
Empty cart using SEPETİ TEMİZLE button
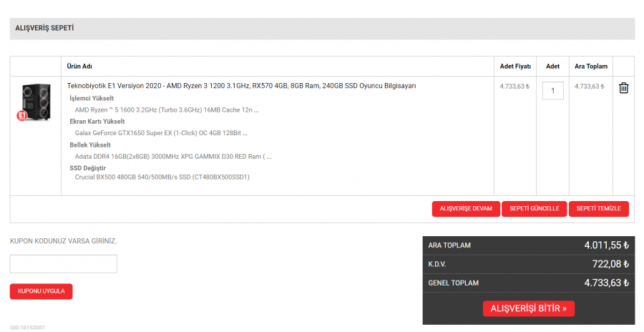pos(598,209)
